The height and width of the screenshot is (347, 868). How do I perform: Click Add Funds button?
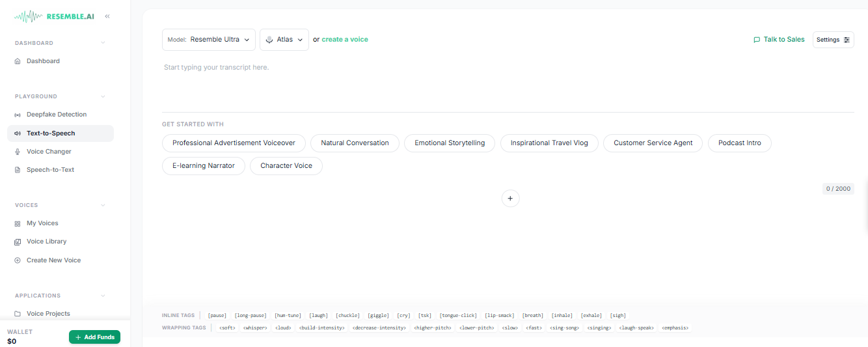pyautogui.click(x=95, y=337)
